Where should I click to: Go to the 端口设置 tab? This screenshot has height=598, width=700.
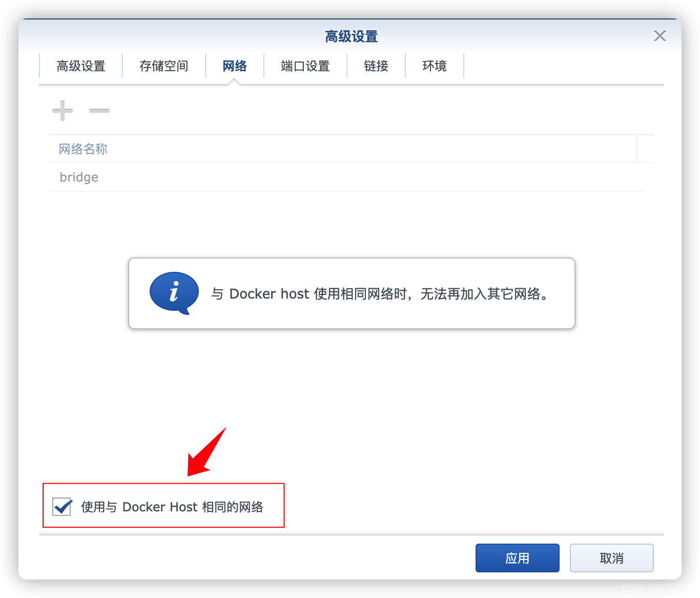(305, 66)
